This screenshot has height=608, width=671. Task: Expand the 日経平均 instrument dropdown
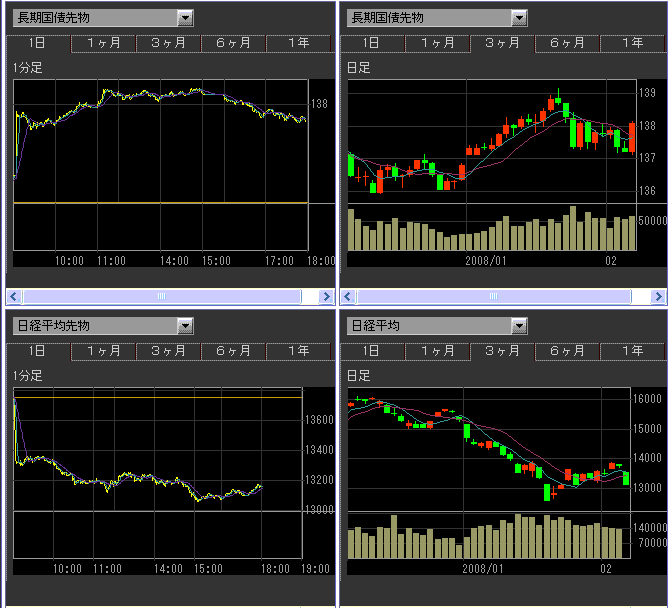point(518,326)
